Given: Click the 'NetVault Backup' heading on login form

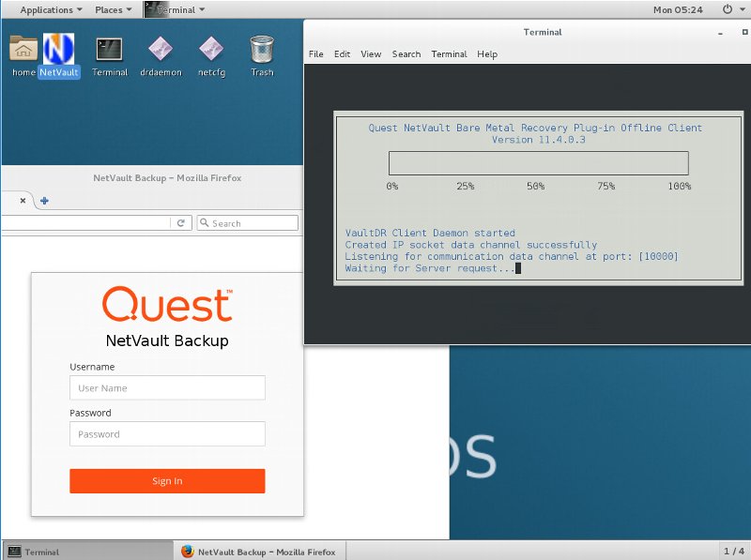Looking at the screenshot, I should (x=167, y=341).
